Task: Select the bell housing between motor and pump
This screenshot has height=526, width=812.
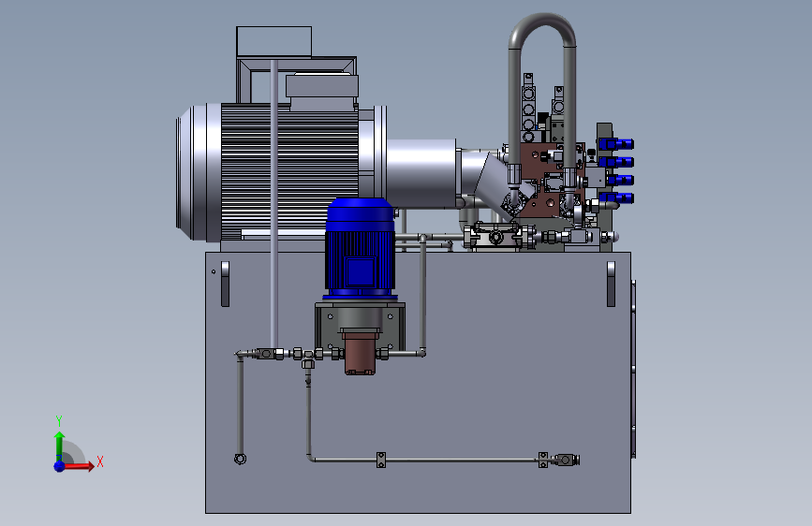Action: tap(421, 173)
